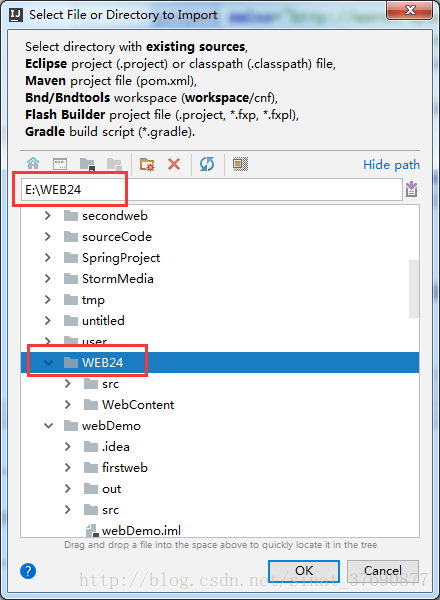This screenshot has height=600, width=440.
Task: Select the sourceCode tree row
Action: 220,237
